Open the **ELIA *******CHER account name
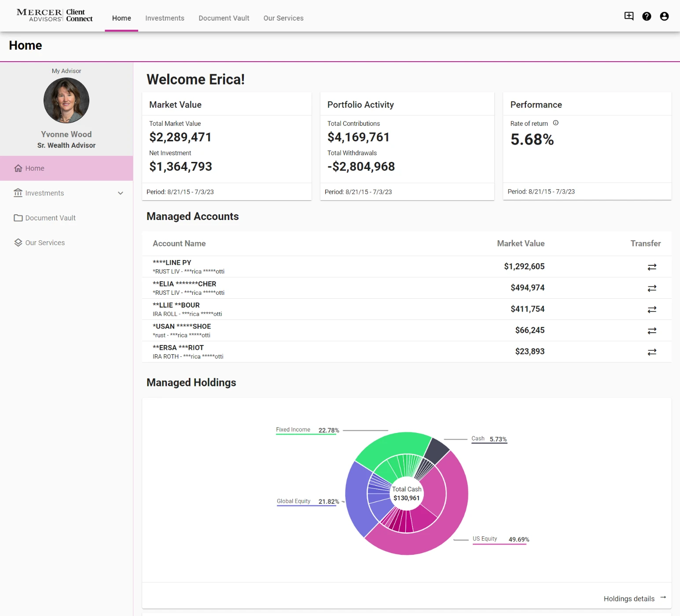Image resolution: width=680 pixels, height=616 pixels. click(184, 284)
